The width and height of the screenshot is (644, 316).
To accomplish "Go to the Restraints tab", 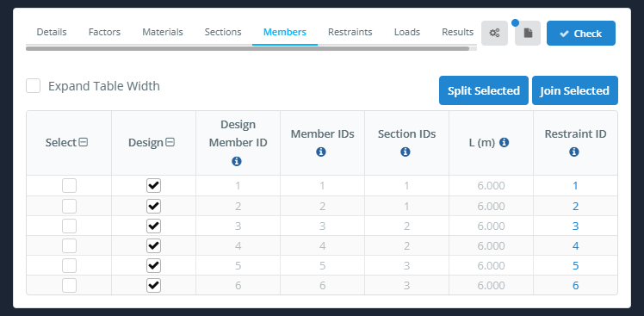I will tap(350, 32).
